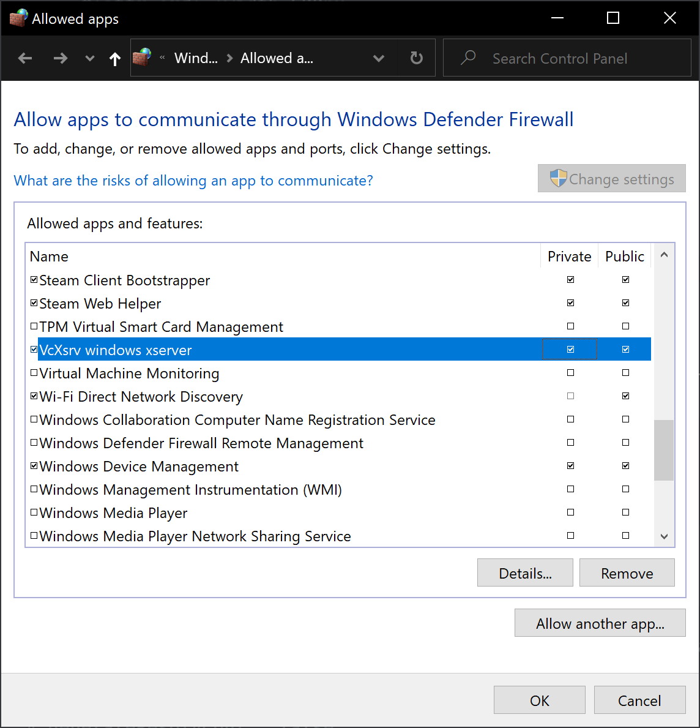Uncheck Private for VcXsrv windows xserver

[570, 350]
